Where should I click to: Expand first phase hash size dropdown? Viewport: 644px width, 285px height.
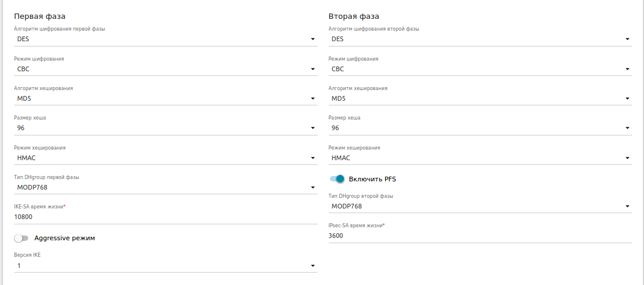(165, 128)
